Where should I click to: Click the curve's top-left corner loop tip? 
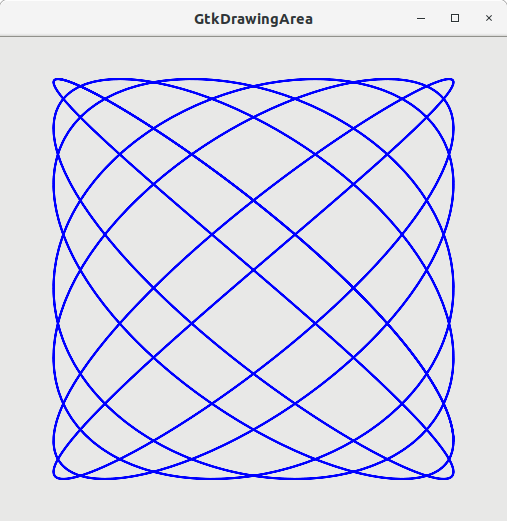click(x=55, y=81)
